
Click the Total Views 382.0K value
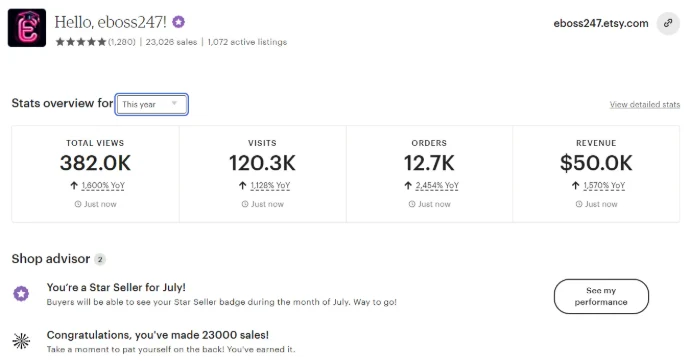pyautogui.click(x=95, y=163)
